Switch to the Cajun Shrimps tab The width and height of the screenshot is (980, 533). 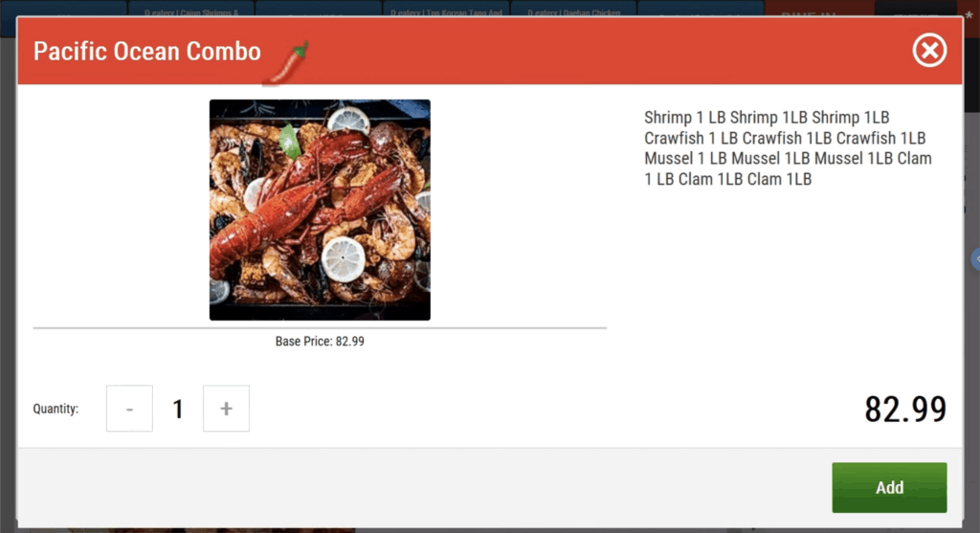point(191,10)
